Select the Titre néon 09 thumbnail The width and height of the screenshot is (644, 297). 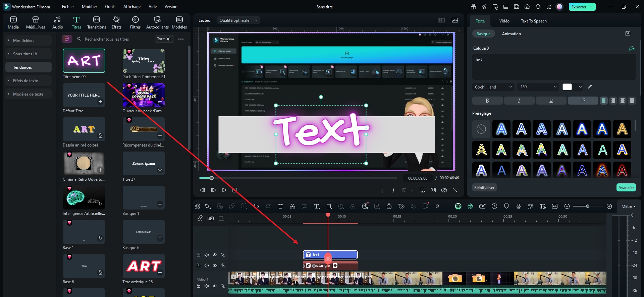(84, 61)
